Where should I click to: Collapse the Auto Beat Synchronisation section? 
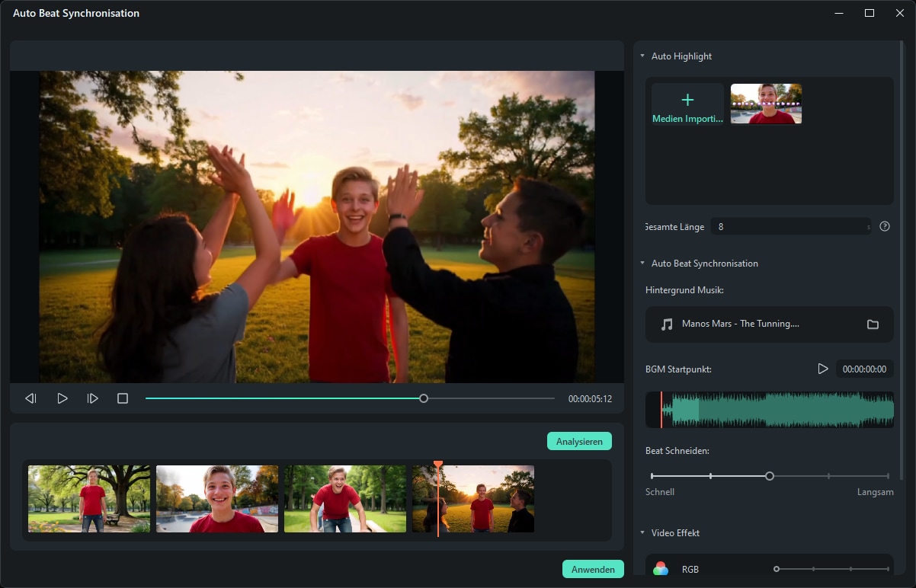point(642,263)
